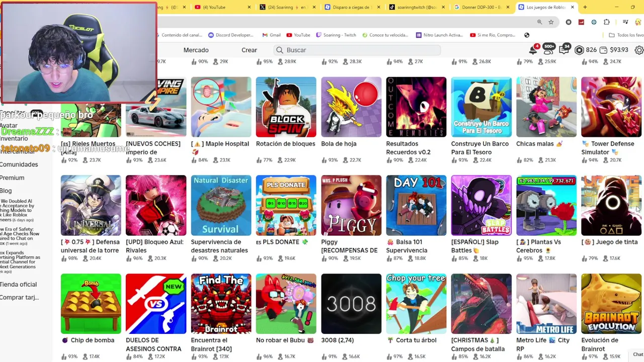This screenshot has width=644, height=362.
Task: Open the chat messages icon with 34 badge
Action: [x=565, y=50]
